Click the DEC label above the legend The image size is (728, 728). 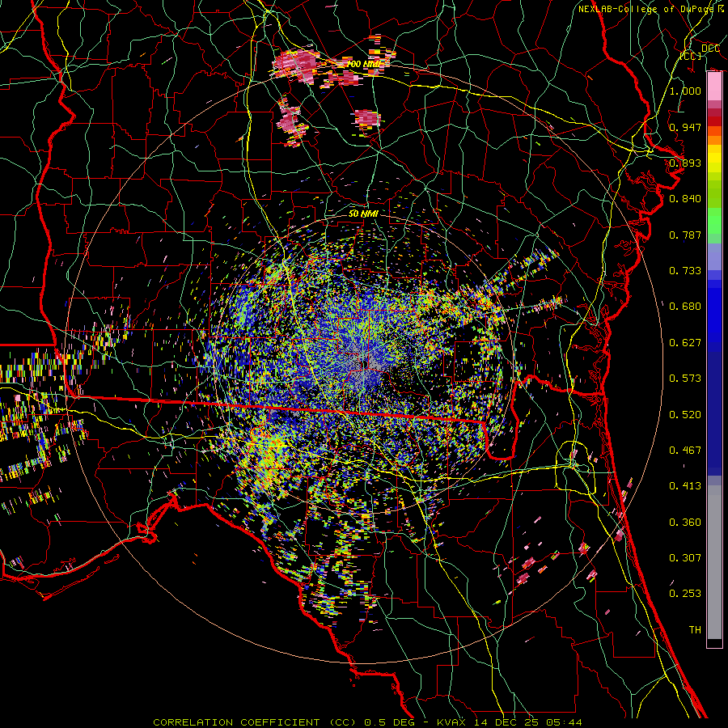pos(710,49)
